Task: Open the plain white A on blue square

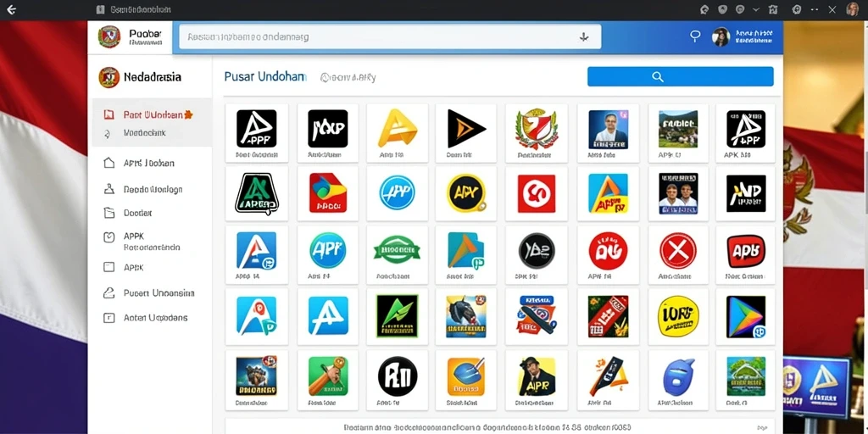Action: [328, 315]
